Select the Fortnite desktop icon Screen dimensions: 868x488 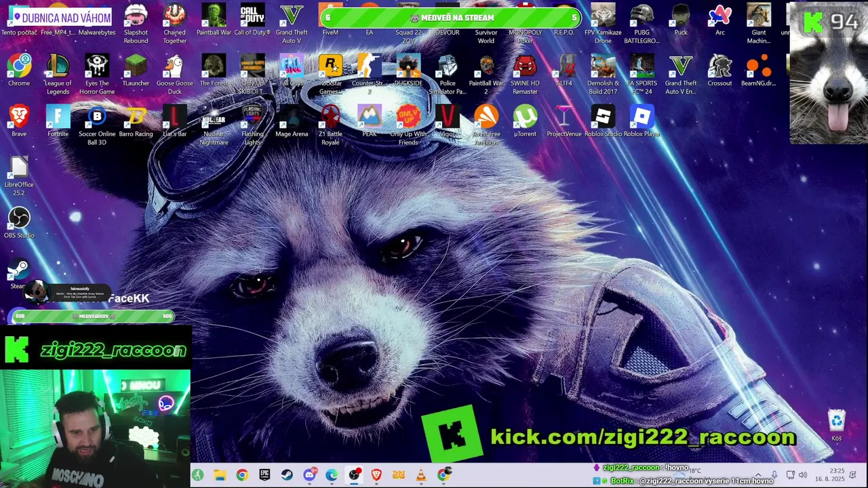point(58,121)
